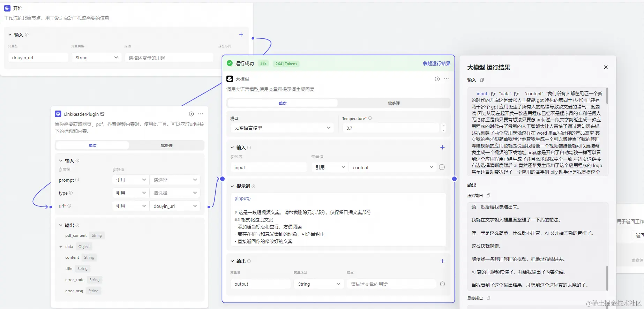Click the 2641 Tokens badge

[x=286, y=63]
